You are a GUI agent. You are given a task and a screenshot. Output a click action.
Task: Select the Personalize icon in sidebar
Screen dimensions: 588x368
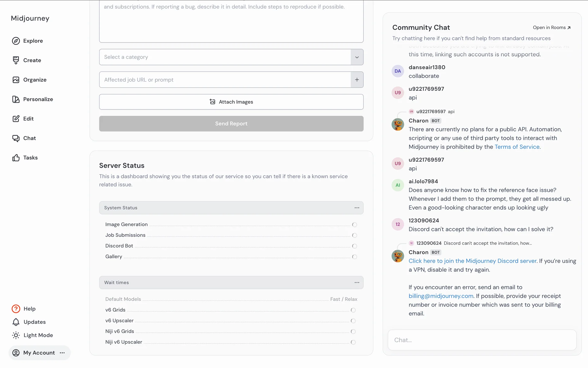(x=16, y=99)
